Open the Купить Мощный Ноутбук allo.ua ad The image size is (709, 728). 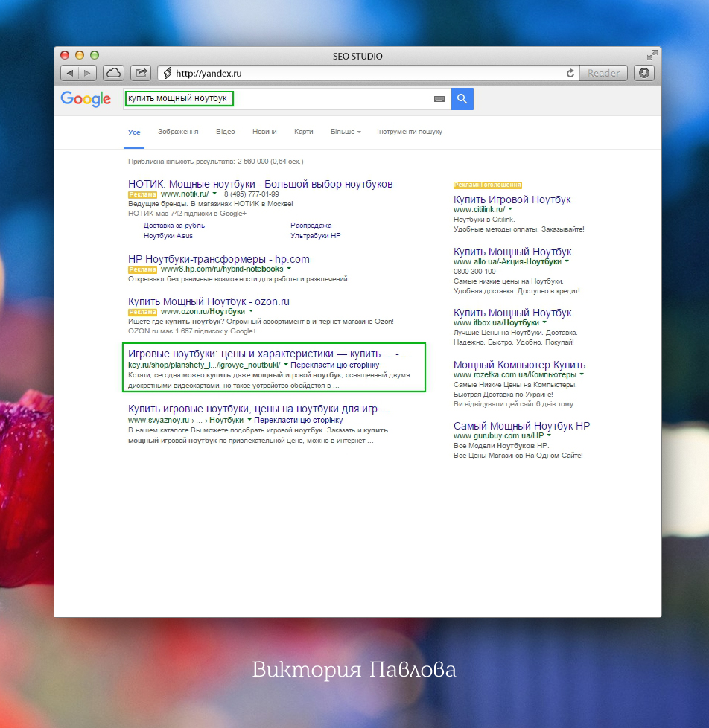point(512,252)
